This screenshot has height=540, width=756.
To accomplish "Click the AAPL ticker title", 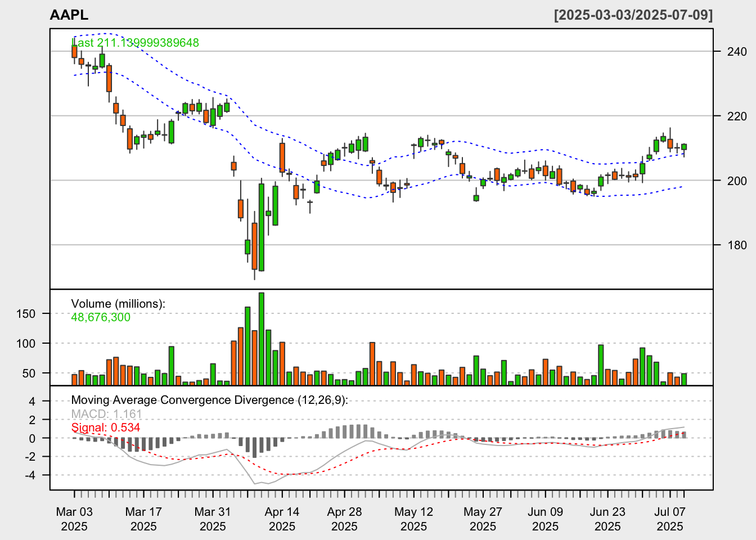I will (69, 15).
